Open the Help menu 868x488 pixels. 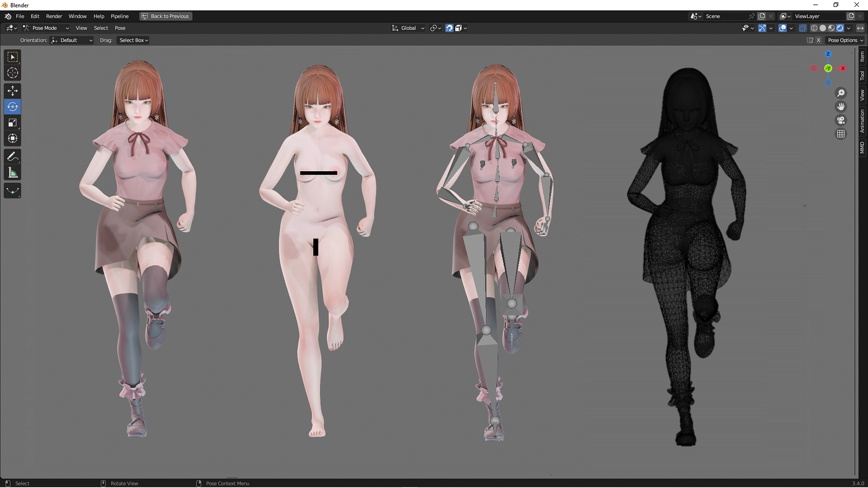(x=99, y=16)
